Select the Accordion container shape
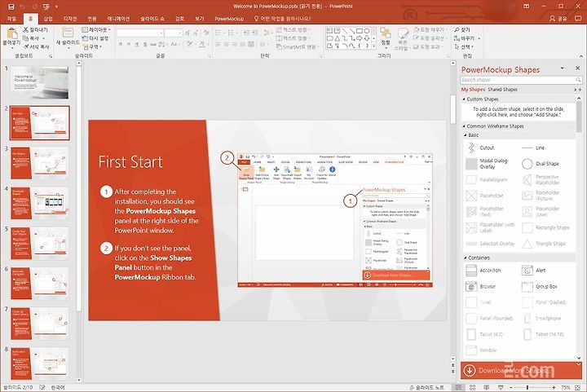This screenshot has width=587, height=392. click(x=483, y=270)
